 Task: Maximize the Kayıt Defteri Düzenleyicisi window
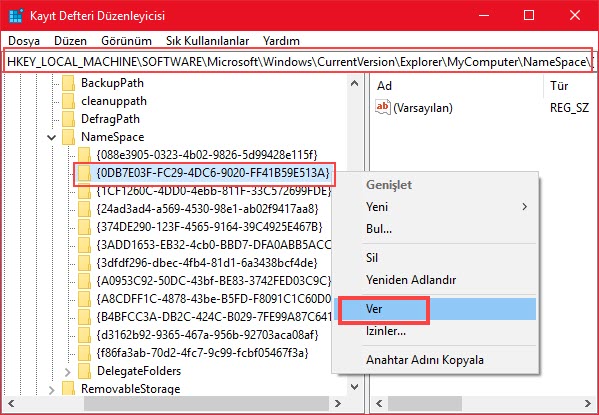pyautogui.click(x=529, y=15)
